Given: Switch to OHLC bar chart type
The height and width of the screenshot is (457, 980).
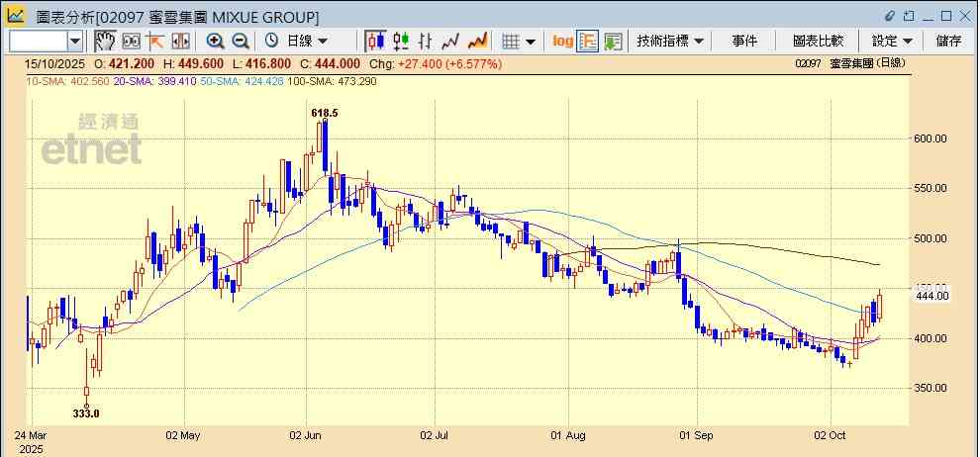Looking at the screenshot, I should coord(426,41).
